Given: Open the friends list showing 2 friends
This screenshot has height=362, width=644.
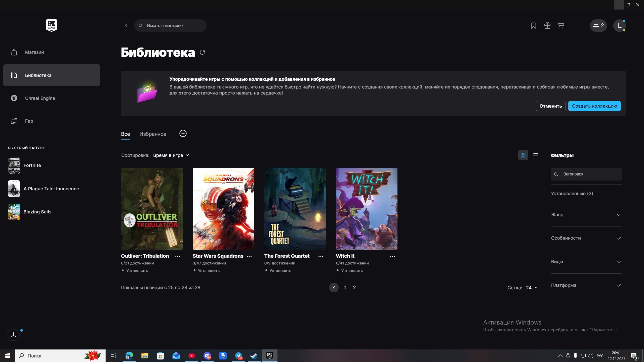Looking at the screenshot, I should point(598,25).
